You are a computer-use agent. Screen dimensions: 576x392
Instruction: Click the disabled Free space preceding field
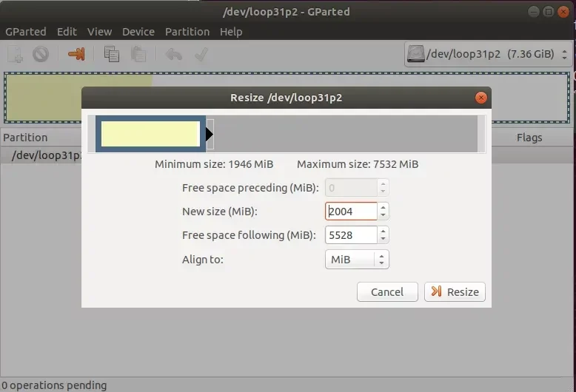[351, 188]
